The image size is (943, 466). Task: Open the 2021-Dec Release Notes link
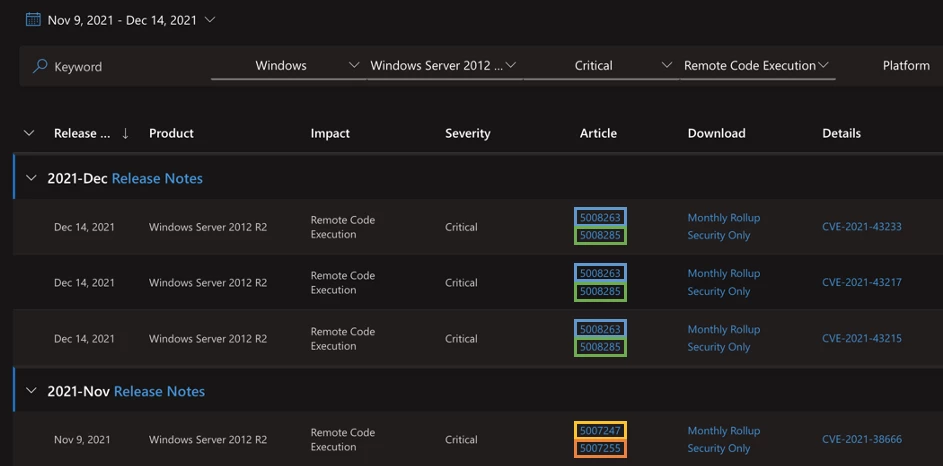(157, 178)
